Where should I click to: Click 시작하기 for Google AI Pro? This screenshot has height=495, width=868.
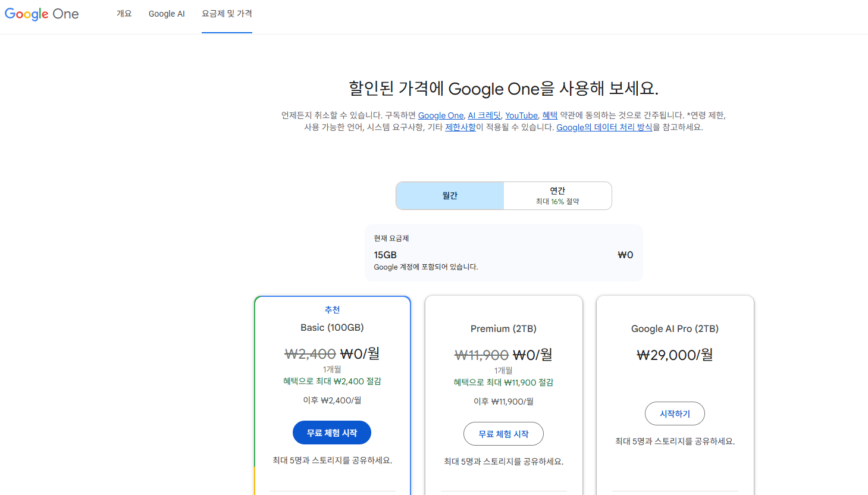[675, 413]
